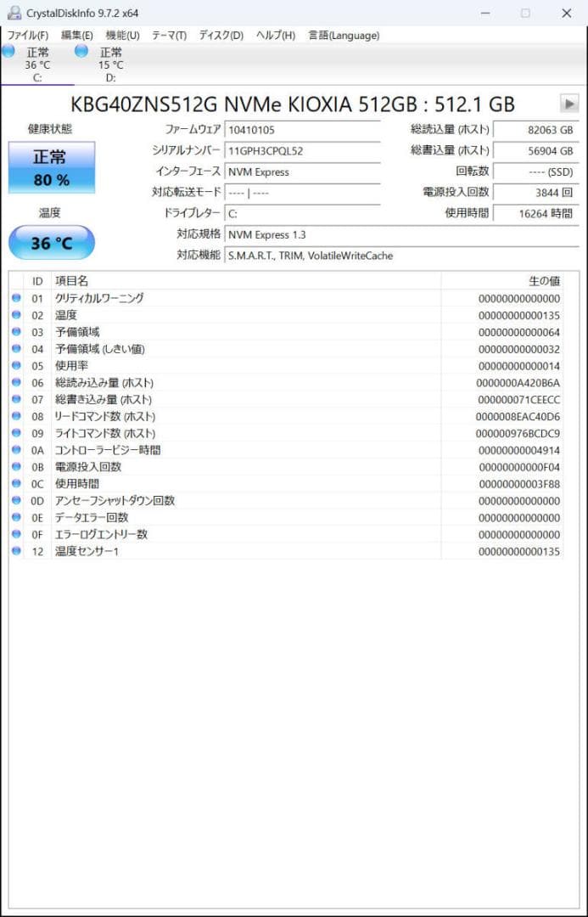This screenshot has height=917, width=588.
Task: Click status orb for ID 07 総書き込み量
Action: (x=16, y=399)
